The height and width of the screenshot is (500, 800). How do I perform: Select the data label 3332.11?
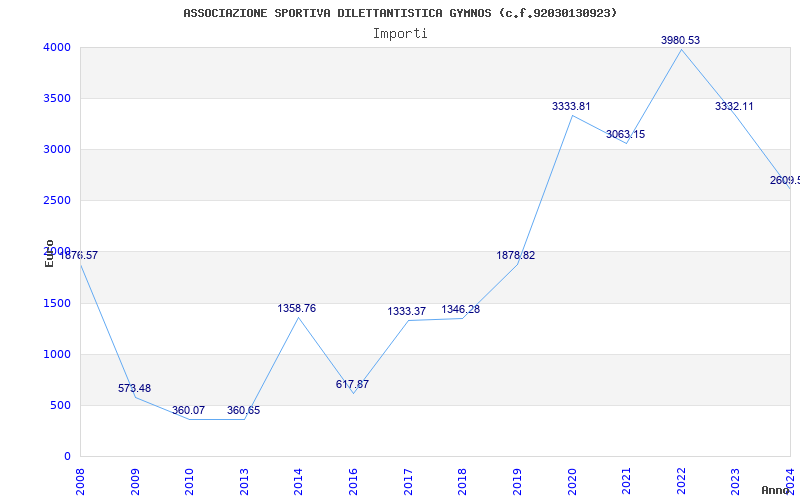(x=734, y=107)
